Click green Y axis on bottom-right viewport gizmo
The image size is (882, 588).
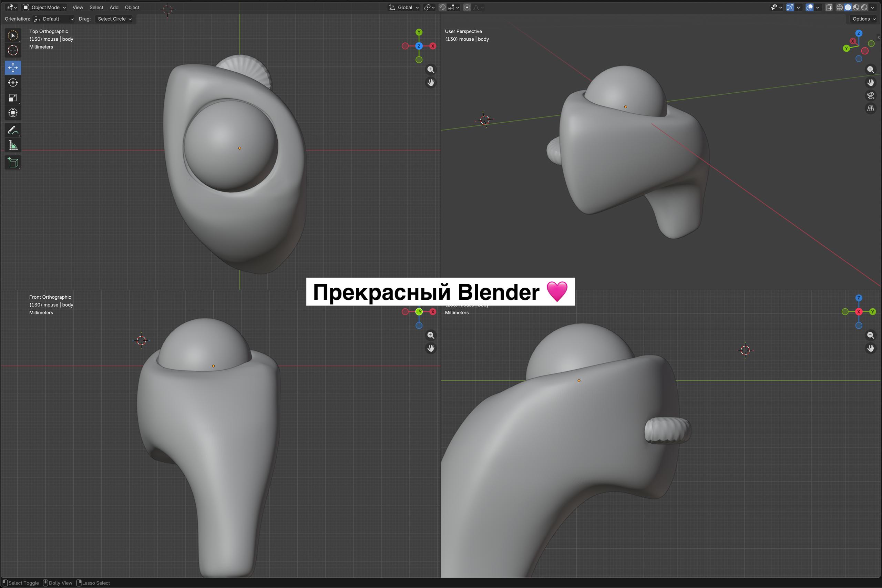pyautogui.click(x=873, y=312)
